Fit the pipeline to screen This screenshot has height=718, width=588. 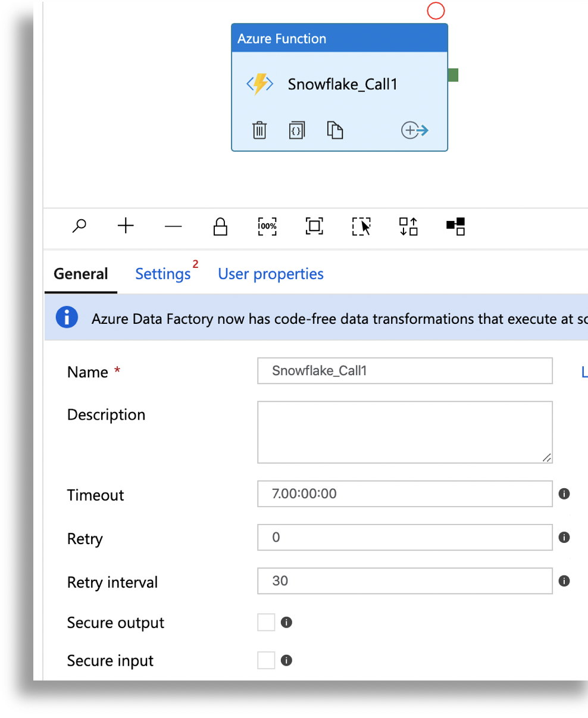click(x=314, y=226)
